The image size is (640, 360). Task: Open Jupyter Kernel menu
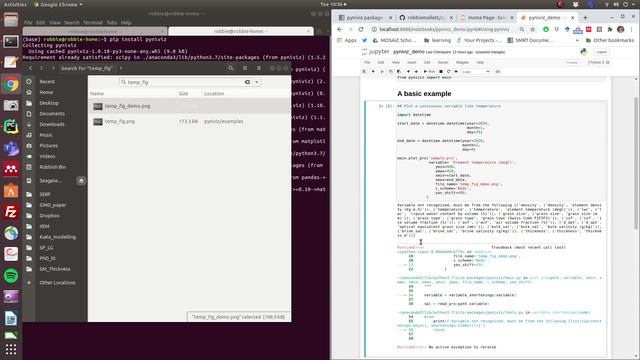[443, 62]
